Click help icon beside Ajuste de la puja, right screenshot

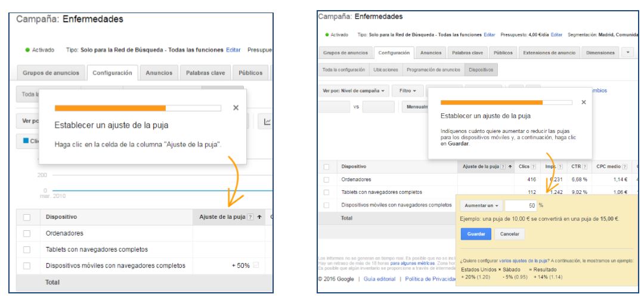pyautogui.click(x=503, y=167)
